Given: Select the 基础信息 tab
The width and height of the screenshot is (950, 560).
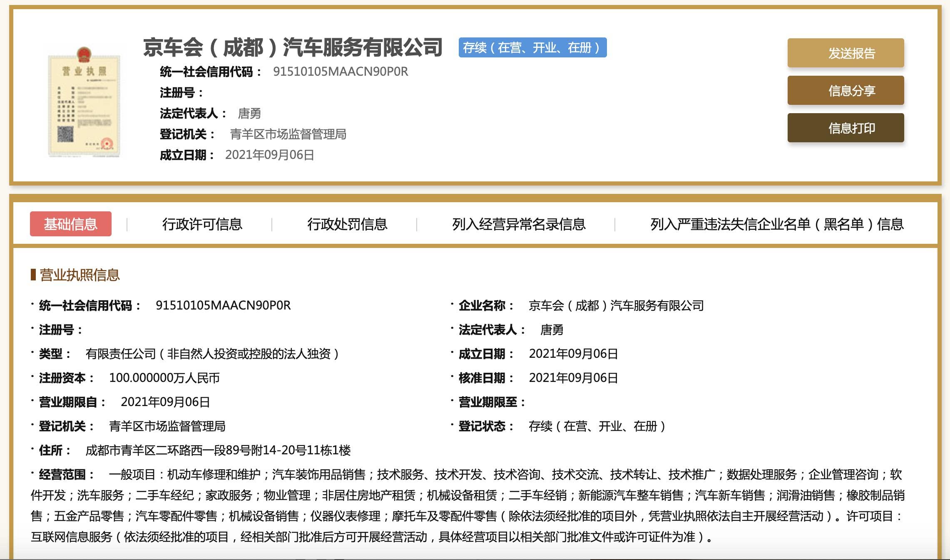Looking at the screenshot, I should [x=71, y=224].
